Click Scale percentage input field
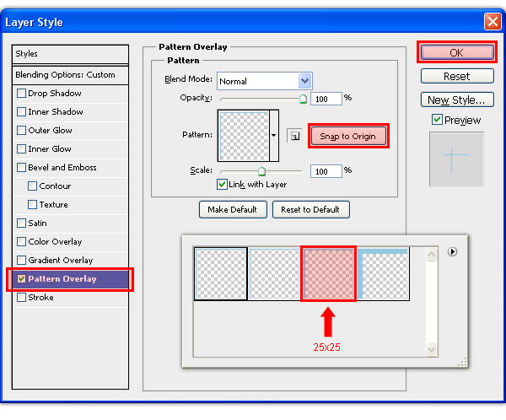 click(x=326, y=171)
